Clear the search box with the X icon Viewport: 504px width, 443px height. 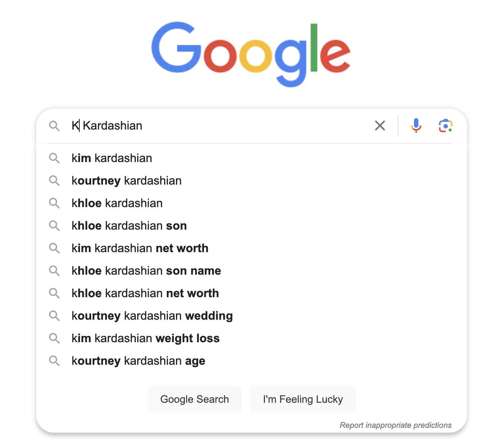(x=380, y=126)
